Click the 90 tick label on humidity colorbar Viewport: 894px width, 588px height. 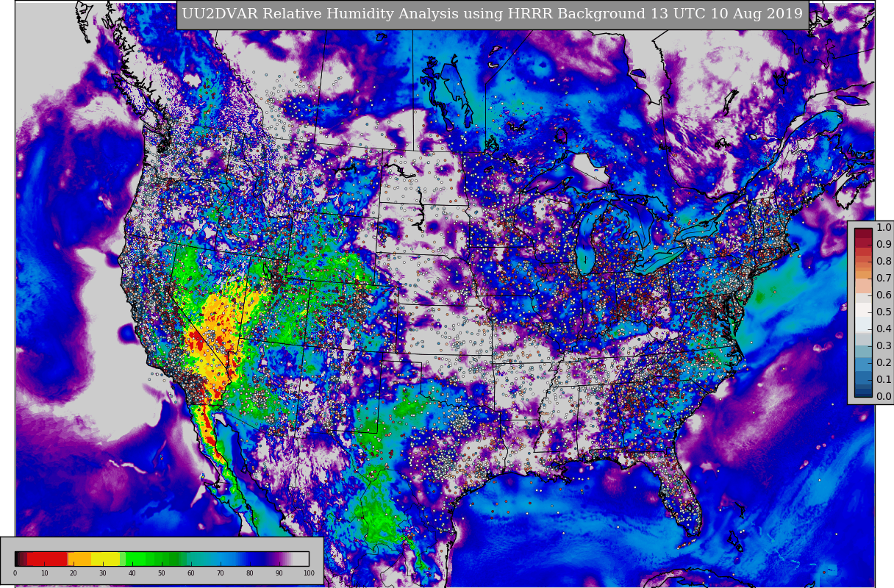click(x=279, y=573)
